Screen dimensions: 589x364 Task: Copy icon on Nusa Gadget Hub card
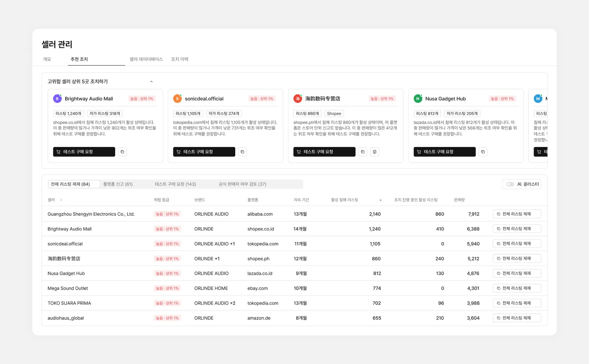(x=483, y=152)
